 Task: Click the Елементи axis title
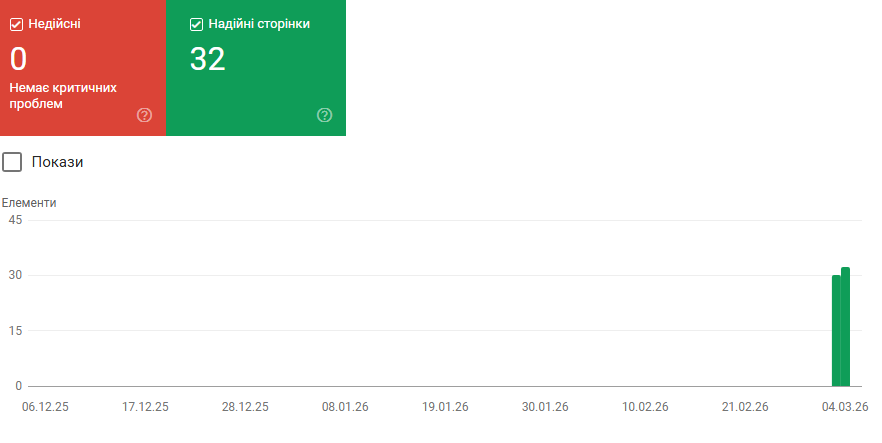(x=29, y=203)
